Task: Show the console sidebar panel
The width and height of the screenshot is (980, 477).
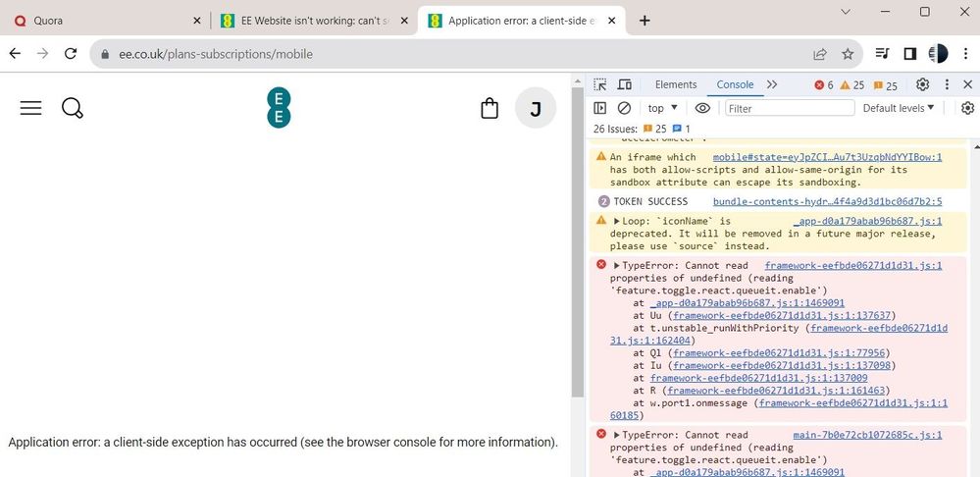Action: click(x=600, y=108)
